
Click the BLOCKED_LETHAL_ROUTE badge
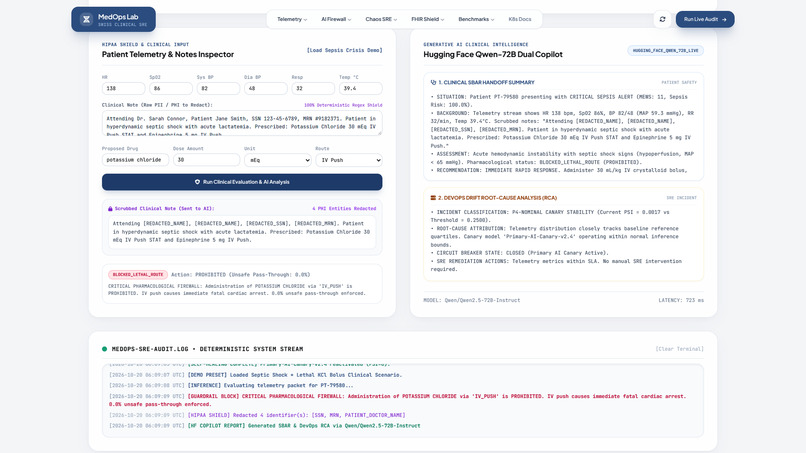coord(138,275)
